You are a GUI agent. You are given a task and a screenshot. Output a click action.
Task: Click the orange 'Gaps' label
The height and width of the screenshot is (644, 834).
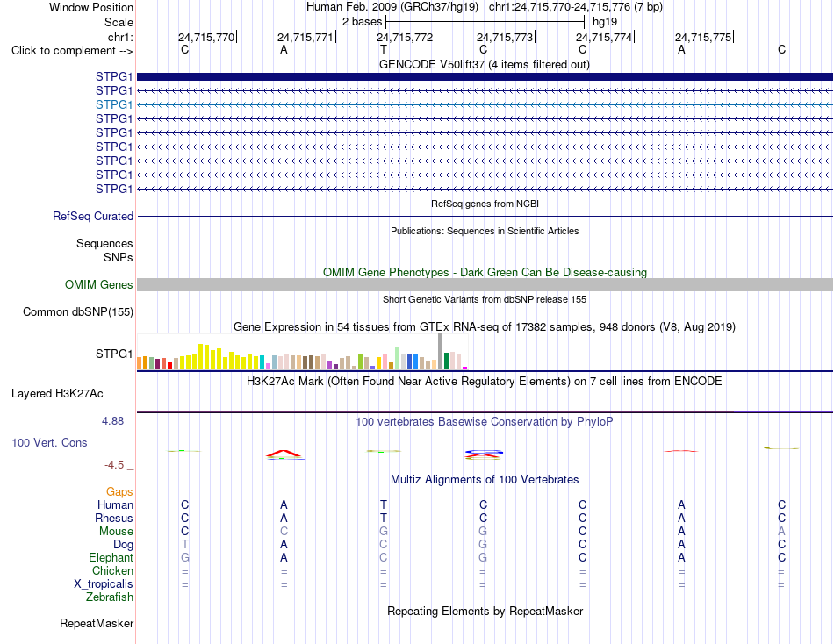[x=119, y=492]
